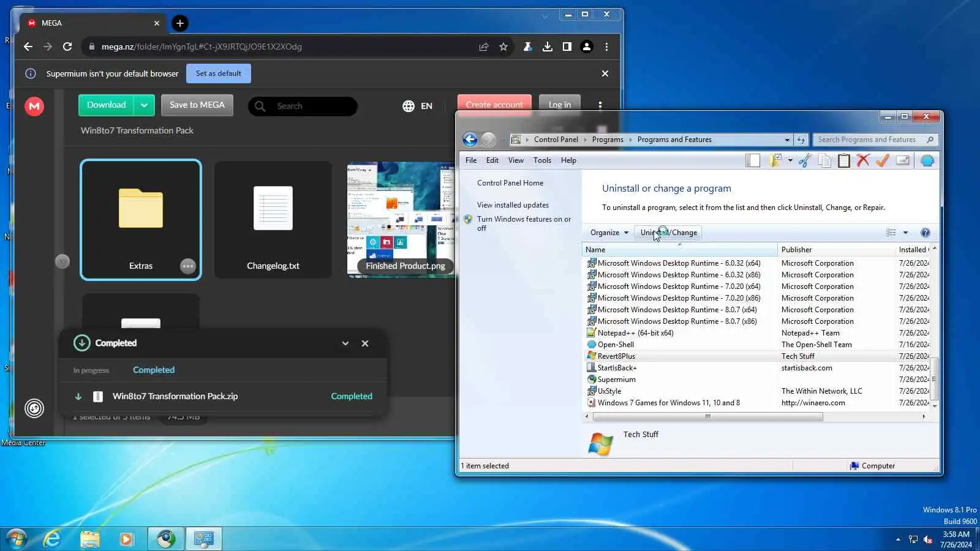The height and width of the screenshot is (551, 980).
Task: Open Control Panel Home link
Action: click(x=510, y=183)
